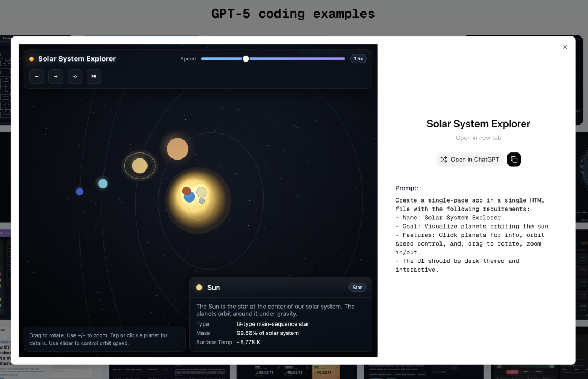Image resolution: width=588 pixels, height=379 pixels.
Task: Select the pale yellow Venus planet
Action: coord(202,192)
